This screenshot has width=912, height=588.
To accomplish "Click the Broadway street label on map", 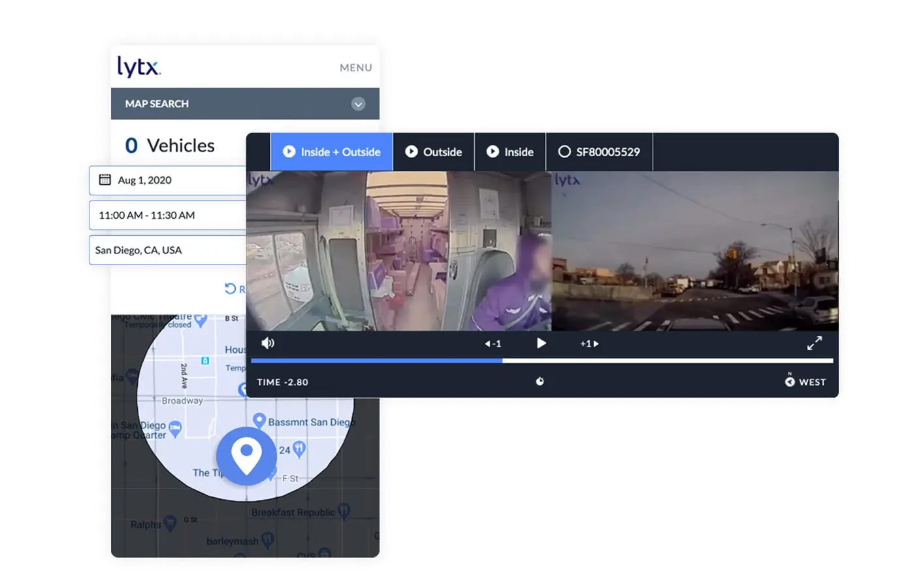I will [x=182, y=400].
